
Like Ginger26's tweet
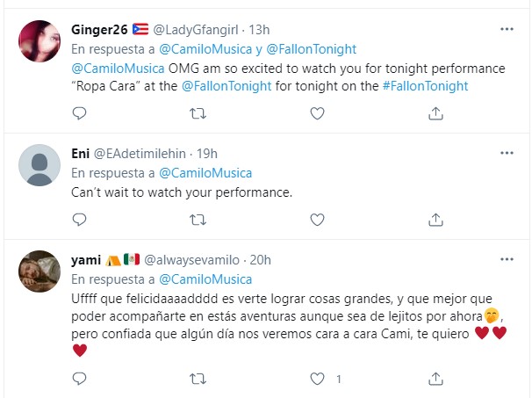318,112
